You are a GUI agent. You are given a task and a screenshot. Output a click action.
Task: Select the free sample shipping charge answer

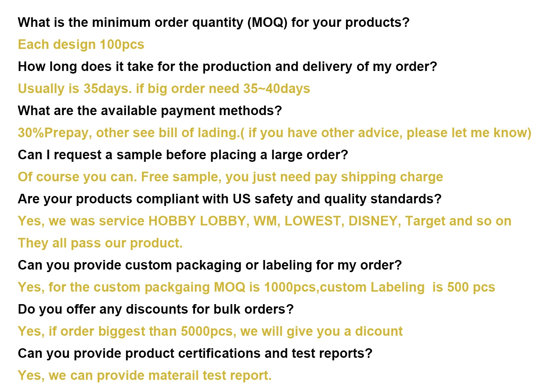(230, 177)
